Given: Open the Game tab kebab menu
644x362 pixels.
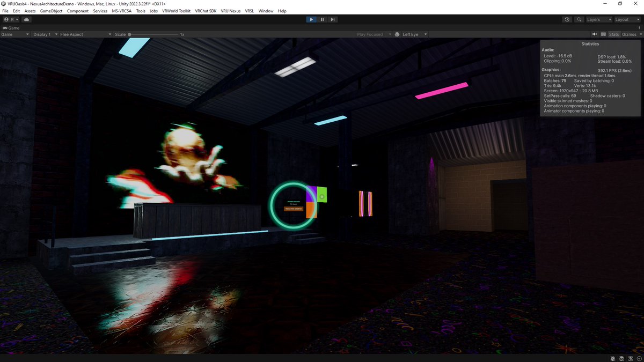Looking at the screenshot, I should 640,28.
